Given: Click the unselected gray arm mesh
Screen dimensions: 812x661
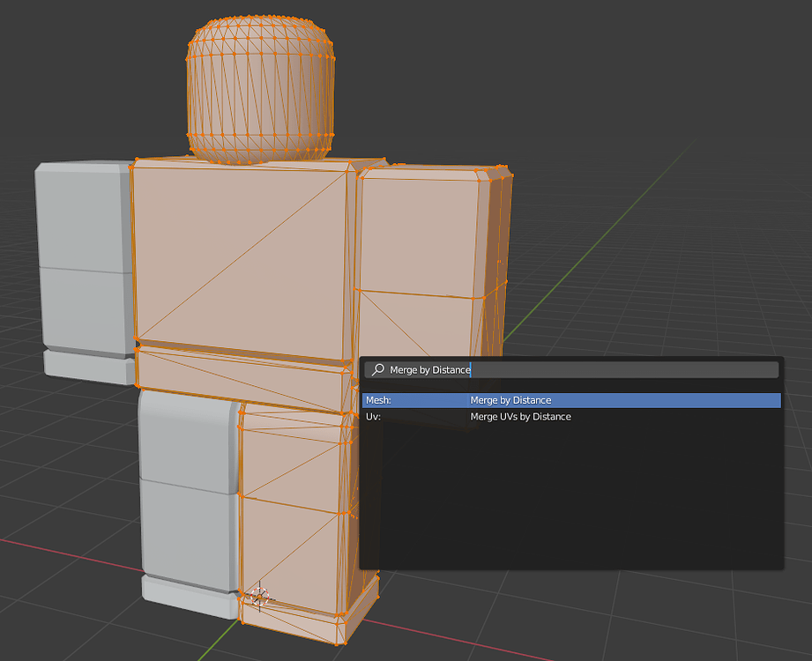Looking at the screenshot, I should pyautogui.click(x=86, y=271).
